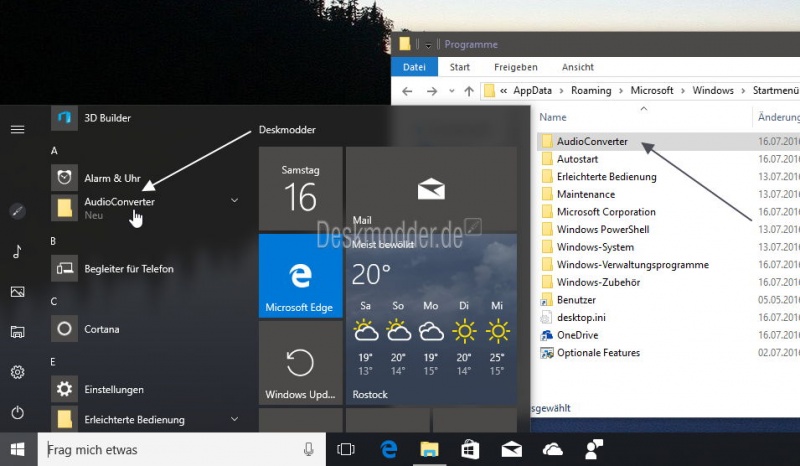Open quick access toolbar dropdown in Explorer title
The height and width of the screenshot is (466, 800).
pos(428,45)
